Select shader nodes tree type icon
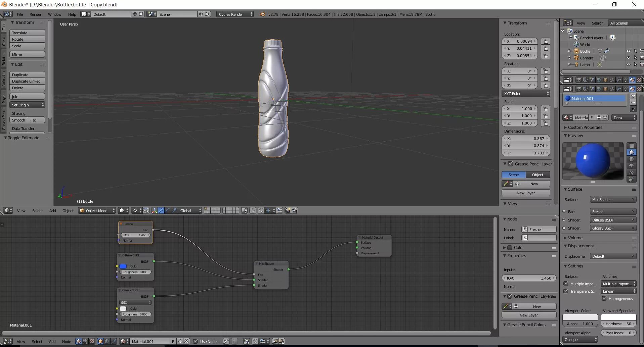Screen dimensions: 644x347 coord(79,341)
